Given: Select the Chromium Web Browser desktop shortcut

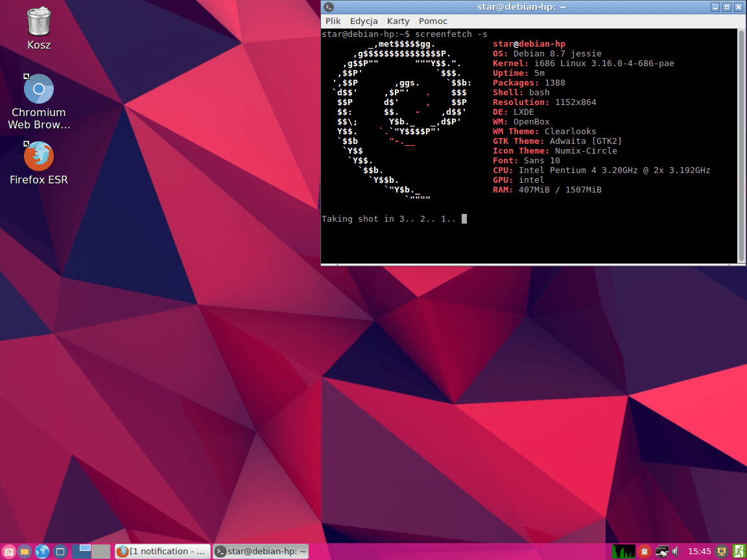Looking at the screenshot, I should [39, 89].
